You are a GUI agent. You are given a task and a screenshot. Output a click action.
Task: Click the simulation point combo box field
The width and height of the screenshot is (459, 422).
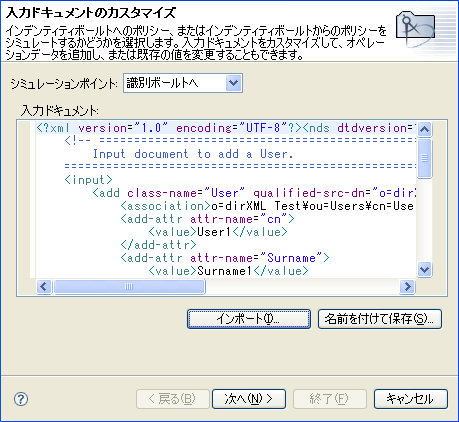point(183,83)
